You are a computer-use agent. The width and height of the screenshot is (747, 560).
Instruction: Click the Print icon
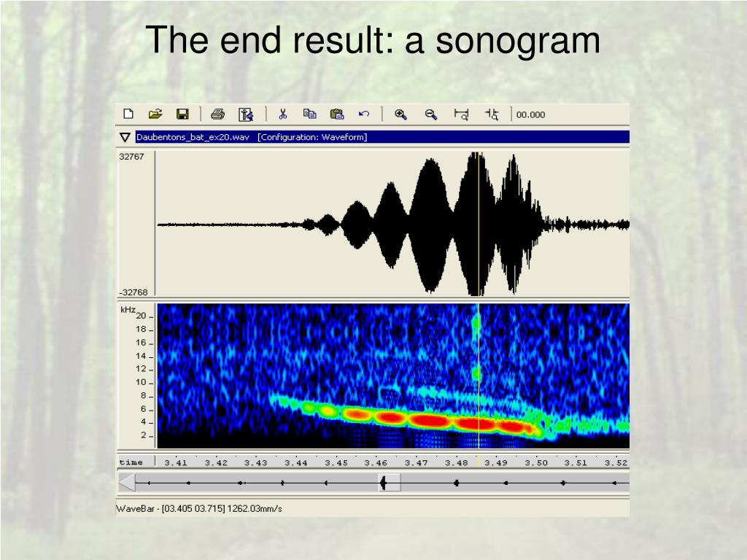pyautogui.click(x=217, y=114)
